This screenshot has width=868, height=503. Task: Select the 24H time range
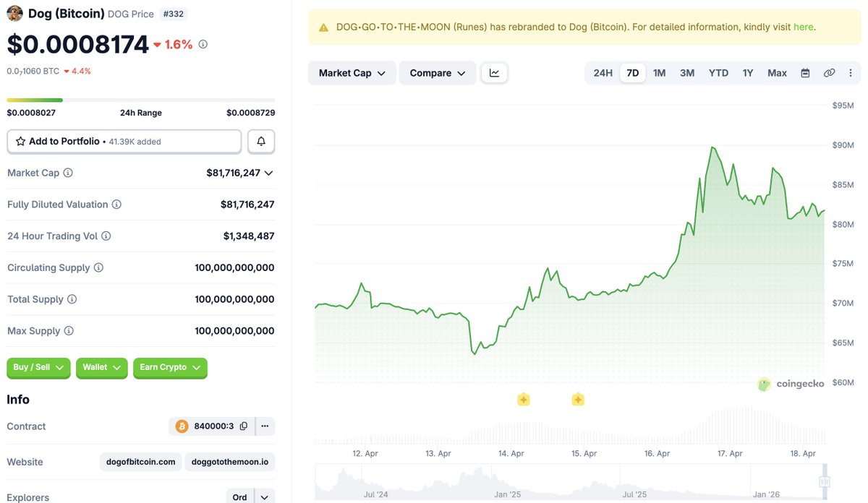click(603, 73)
